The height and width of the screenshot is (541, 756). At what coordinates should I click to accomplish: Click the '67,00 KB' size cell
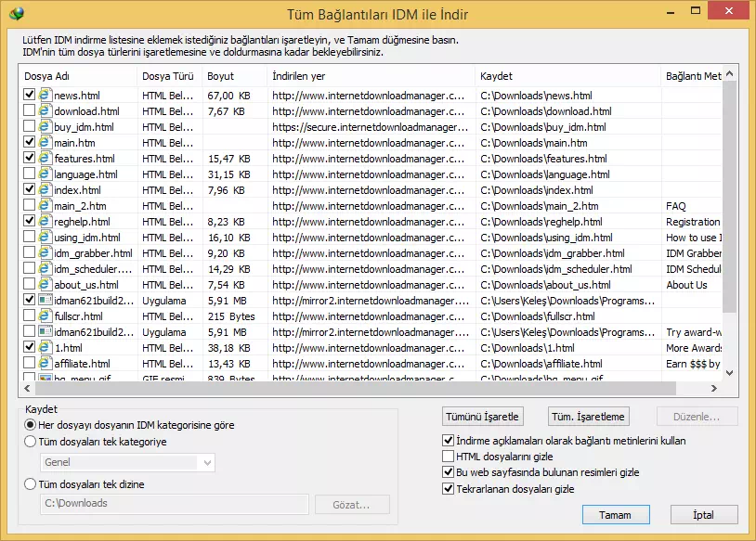(x=229, y=96)
